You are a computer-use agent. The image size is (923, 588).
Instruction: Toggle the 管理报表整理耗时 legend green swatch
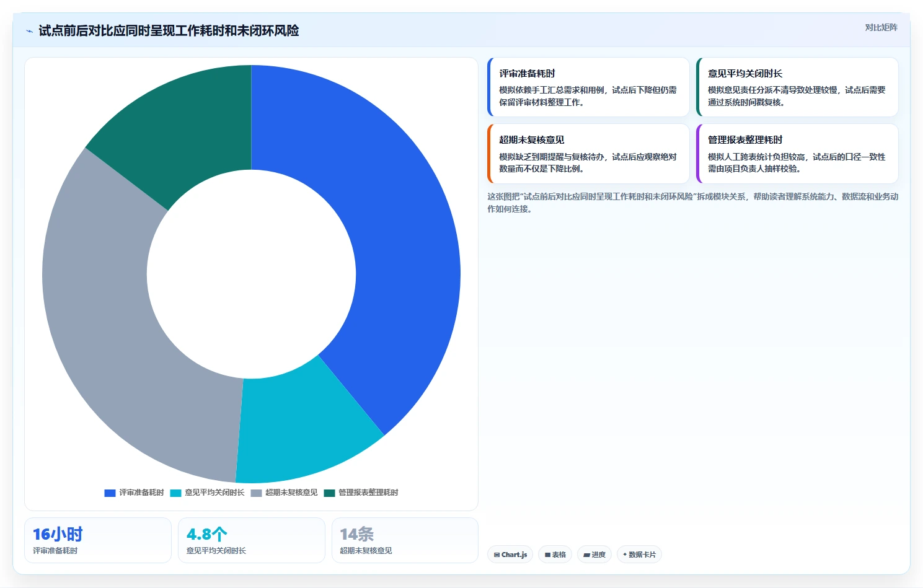[x=329, y=493]
